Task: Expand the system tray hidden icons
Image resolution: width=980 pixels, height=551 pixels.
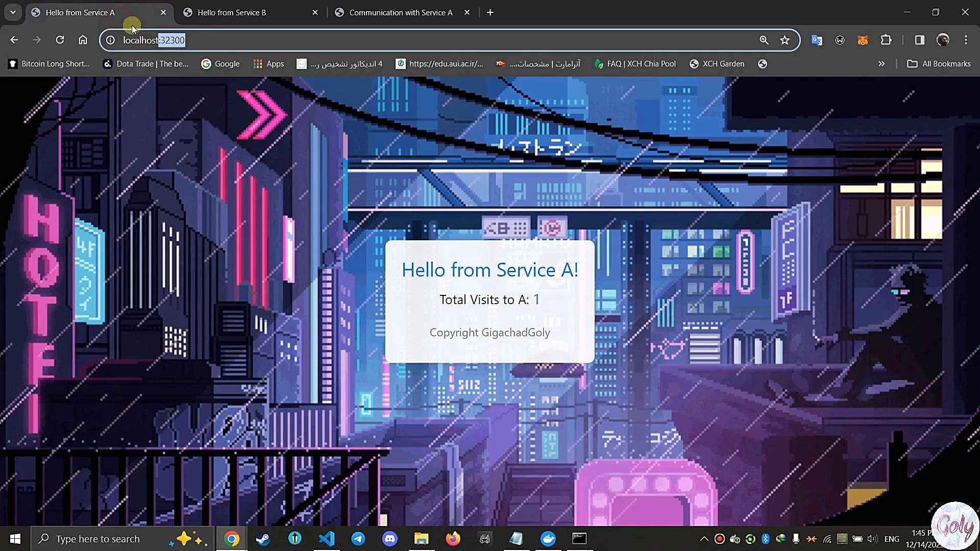Action: pos(704,539)
